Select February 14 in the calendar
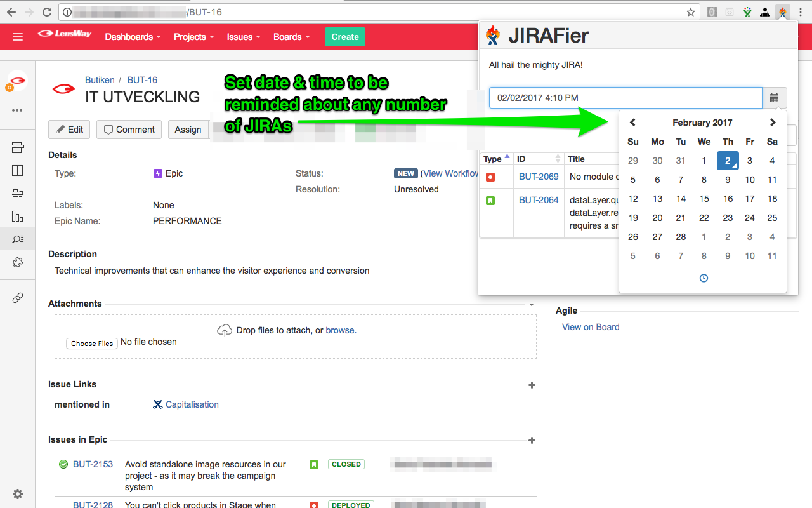Screen dimensions: 812x508 (x=681, y=199)
